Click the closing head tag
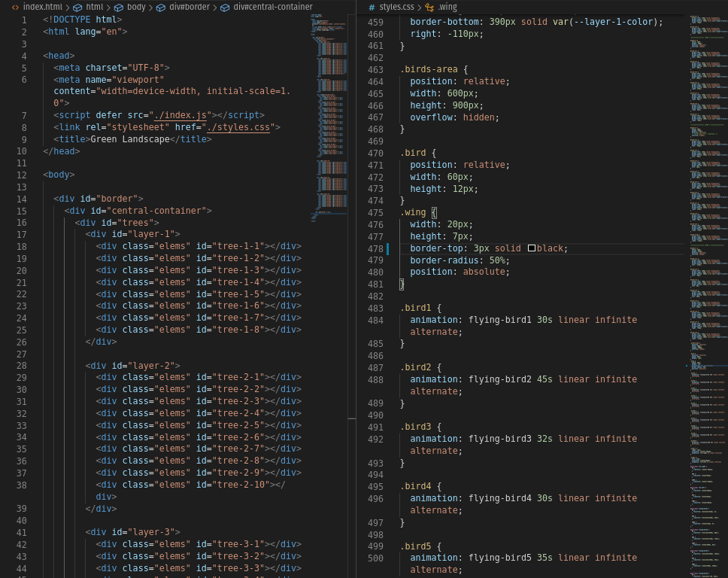The width and height of the screenshot is (728, 578). coord(61,151)
